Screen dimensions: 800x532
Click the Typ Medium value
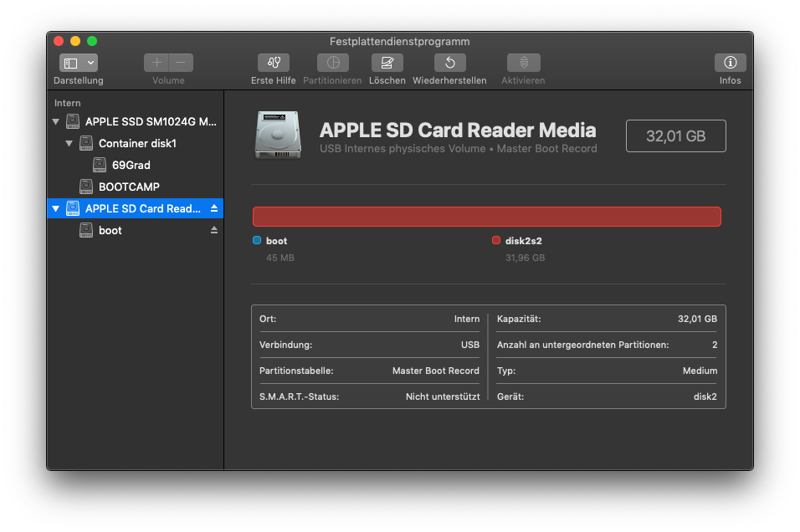[700, 371]
